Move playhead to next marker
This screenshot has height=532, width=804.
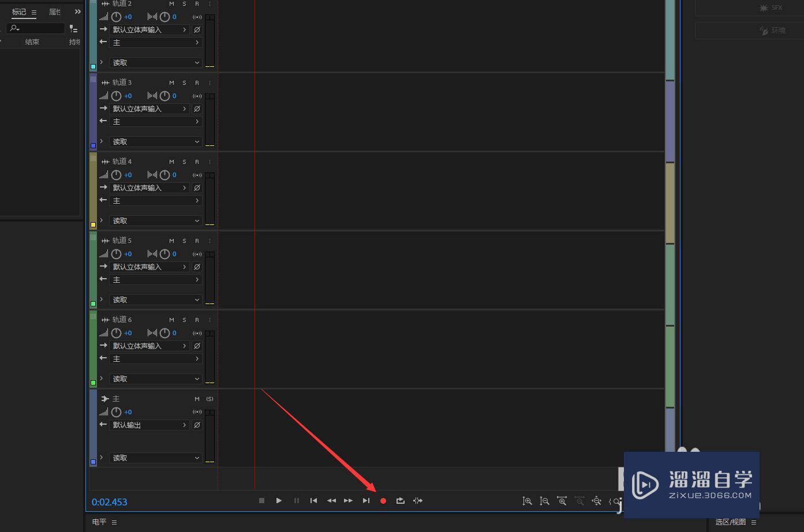366,501
